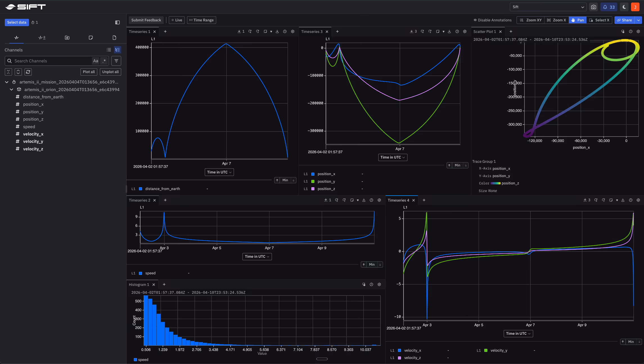Refresh the channels list
The width and height of the screenshot is (644, 364).
pyautogui.click(x=28, y=72)
